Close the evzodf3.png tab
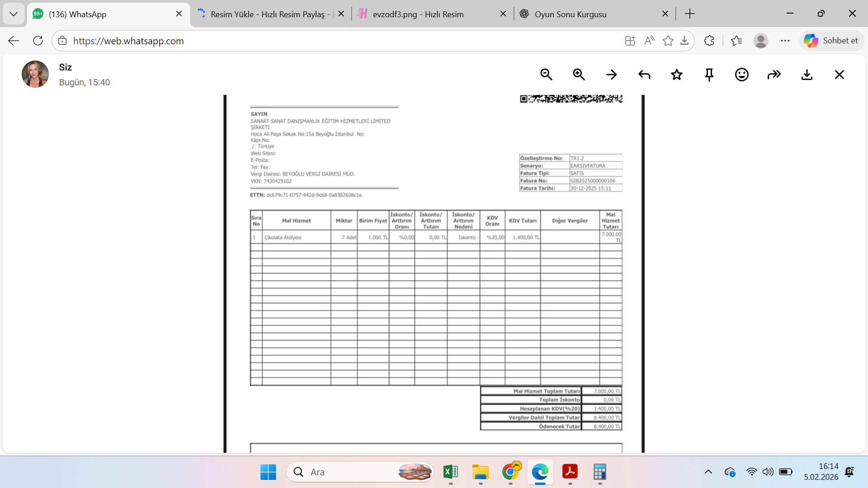Viewport: 868px width, 488px height. (503, 14)
